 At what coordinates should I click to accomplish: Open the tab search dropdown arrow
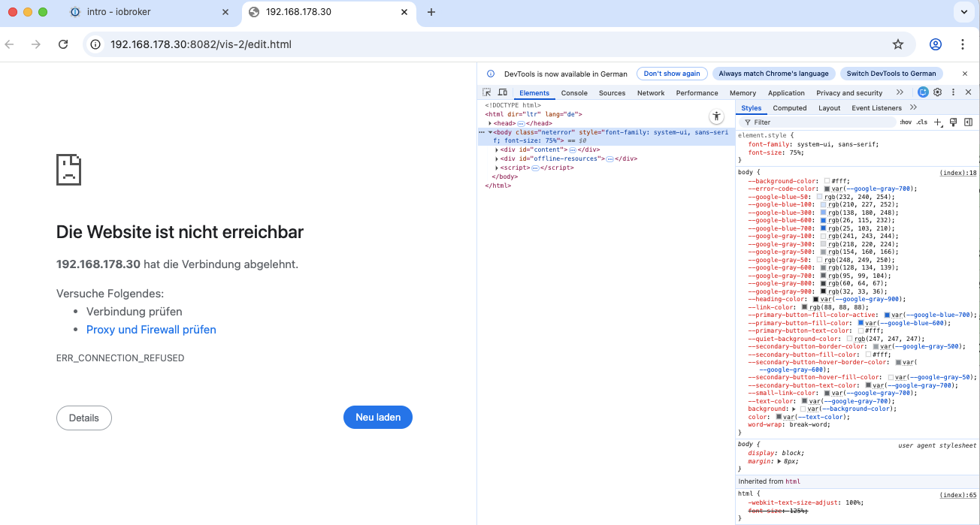(963, 12)
